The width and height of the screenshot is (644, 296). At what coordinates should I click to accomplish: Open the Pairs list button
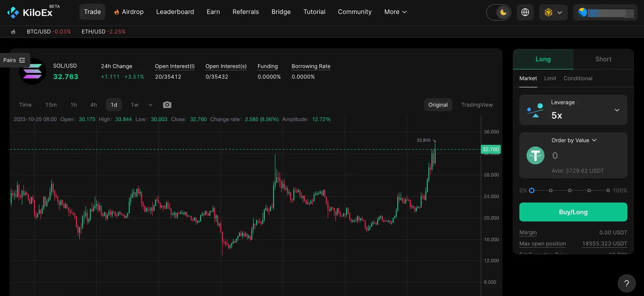tap(14, 60)
